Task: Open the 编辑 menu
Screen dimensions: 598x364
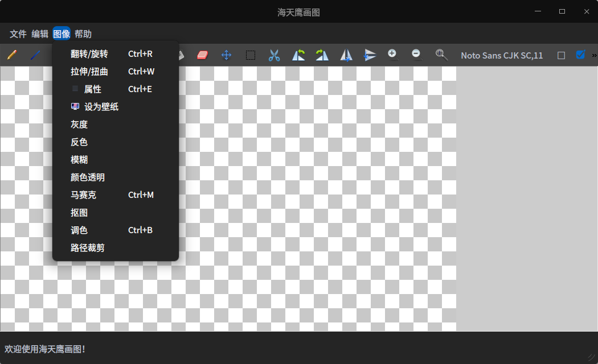Action: (40, 34)
